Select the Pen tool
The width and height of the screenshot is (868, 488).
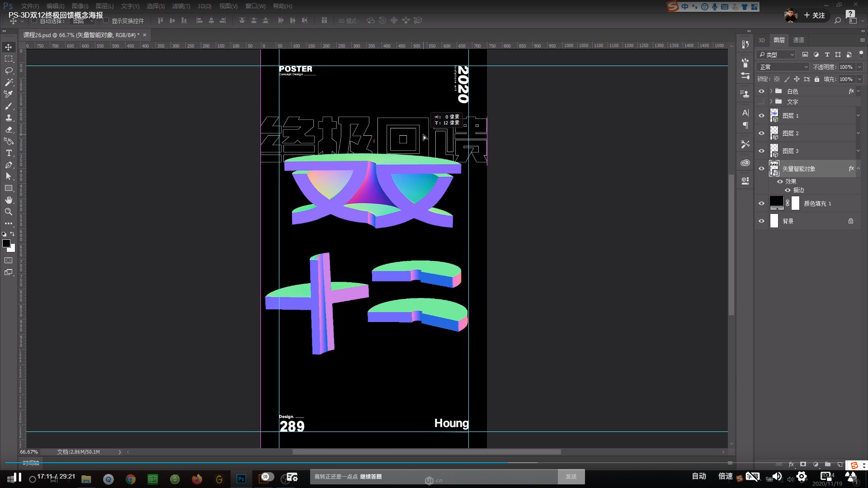9,165
